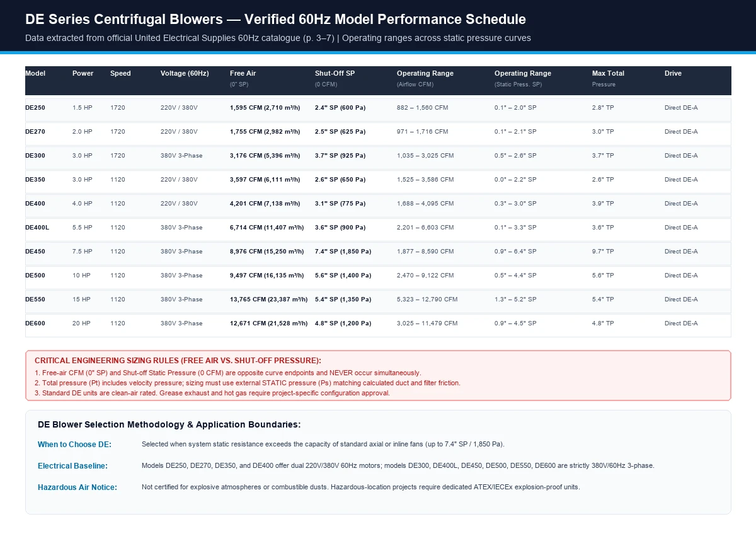Click airflow range 5,323 – 12,790 CFM
The image size is (756, 536).
[427, 300]
